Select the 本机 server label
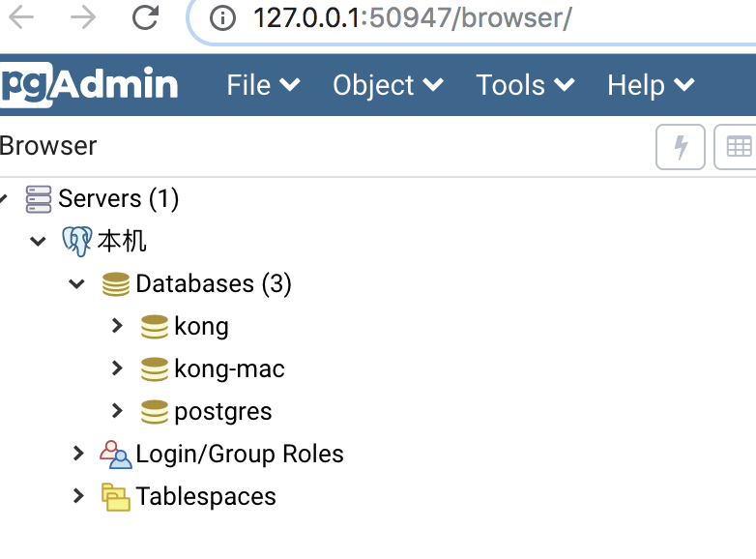 pos(122,241)
